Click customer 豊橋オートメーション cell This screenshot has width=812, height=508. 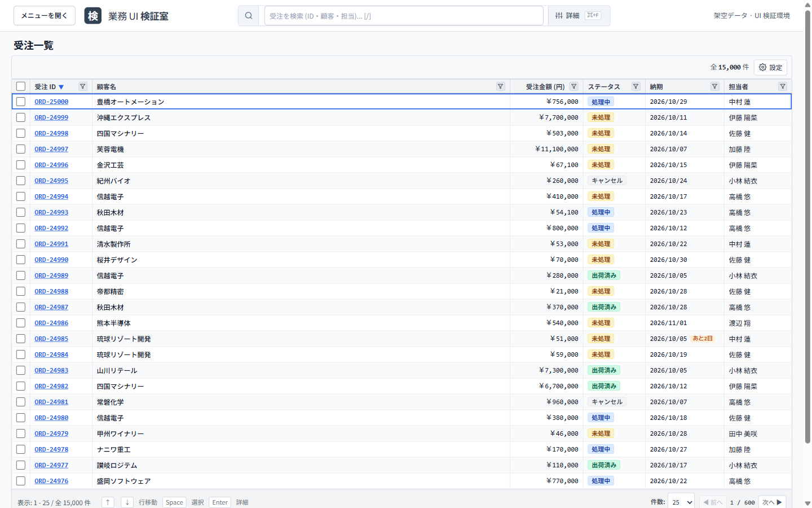(301, 102)
